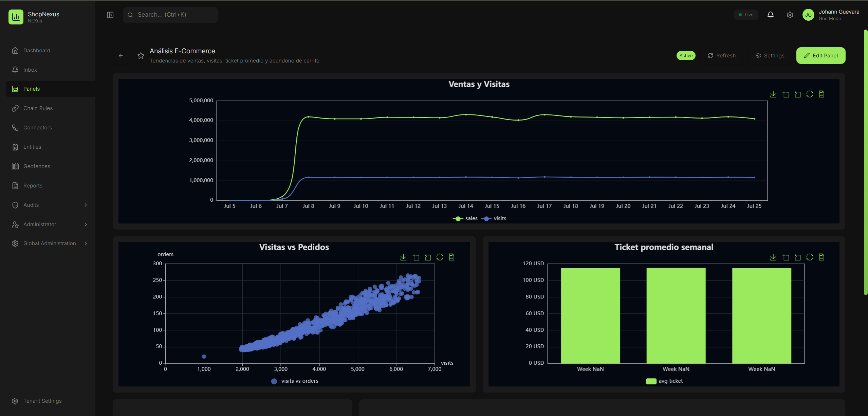Focus the Search input field

point(170,15)
